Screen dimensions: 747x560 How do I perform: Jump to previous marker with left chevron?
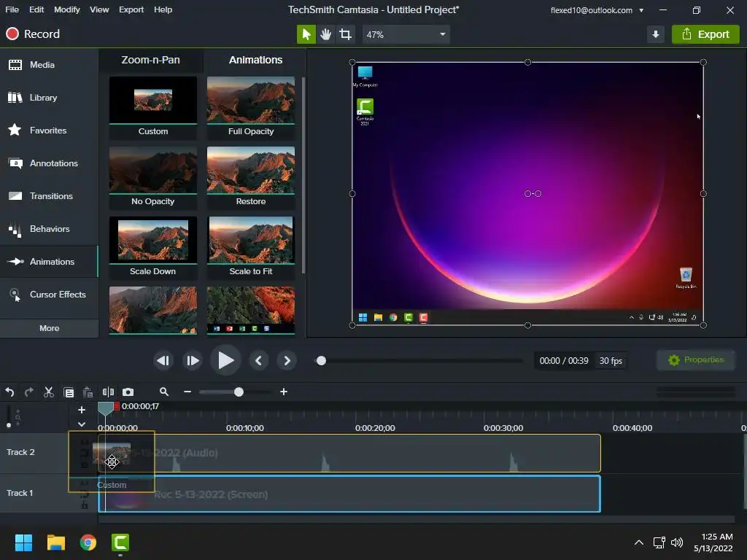tap(258, 361)
